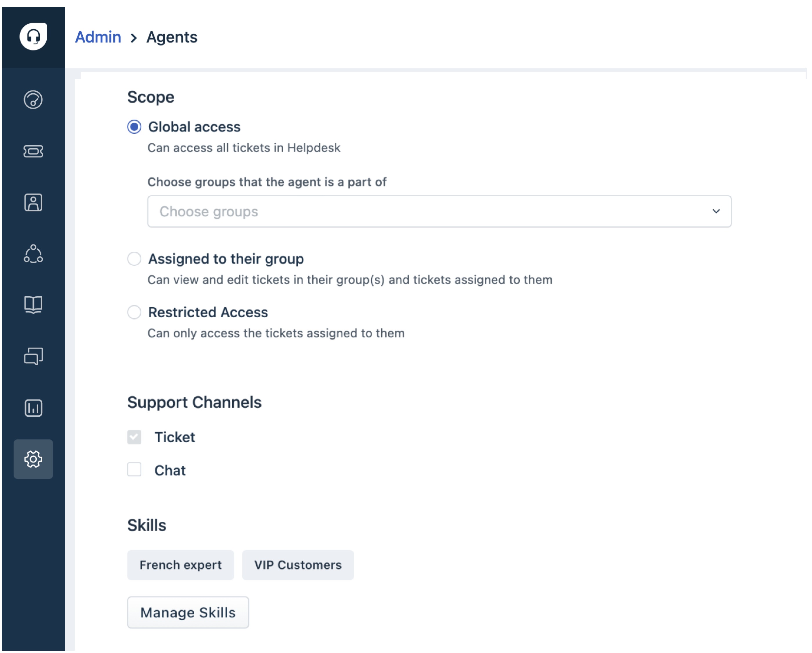
Task: Click the Manage Skills button
Action: tap(188, 613)
